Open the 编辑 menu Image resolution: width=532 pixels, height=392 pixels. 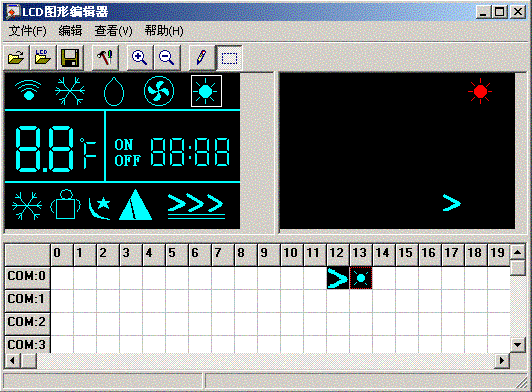70,31
